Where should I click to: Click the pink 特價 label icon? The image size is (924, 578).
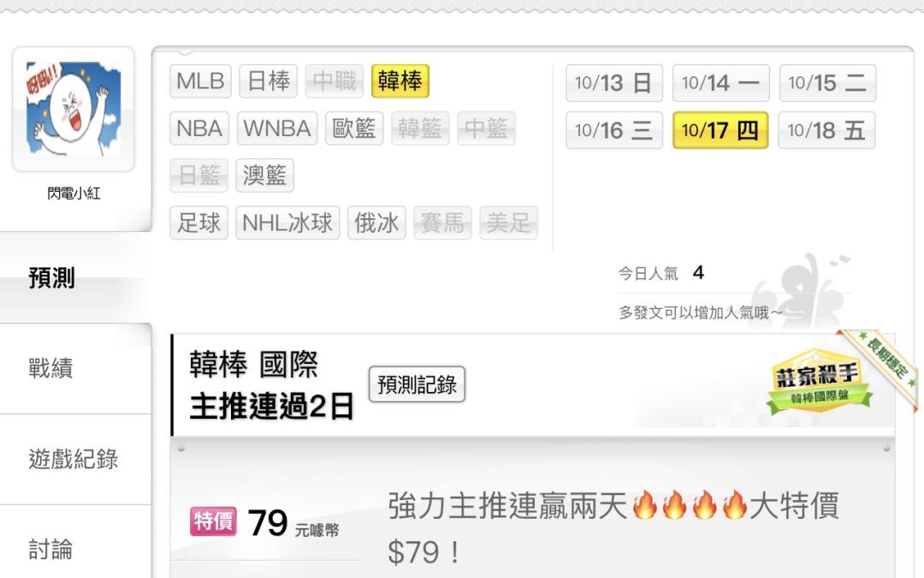(x=213, y=521)
